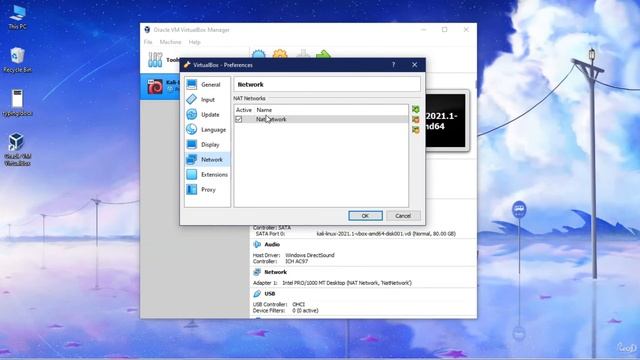Open Extensions preferences category
Viewport: 640px width, 360px height.
(x=207, y=175)
